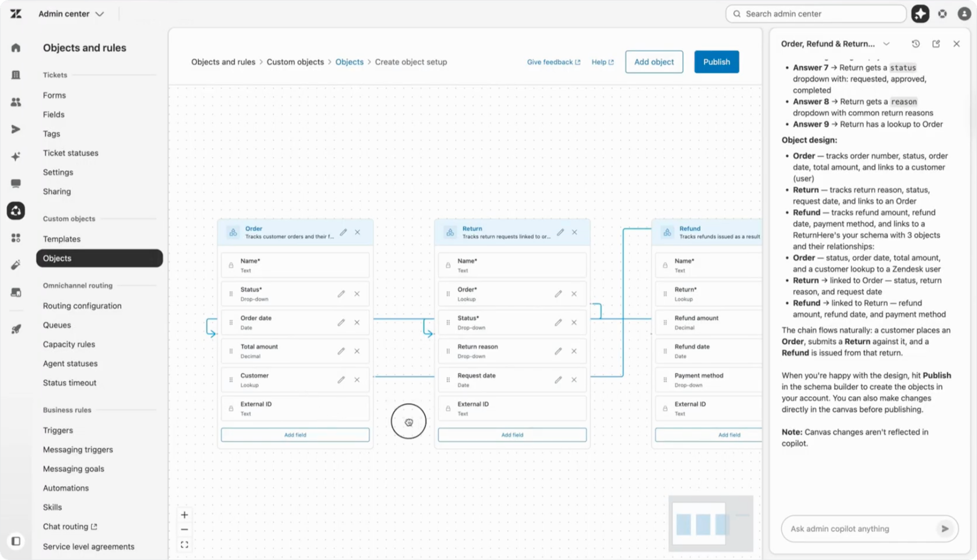Edit the Order date field in Order

click(341, 323)
